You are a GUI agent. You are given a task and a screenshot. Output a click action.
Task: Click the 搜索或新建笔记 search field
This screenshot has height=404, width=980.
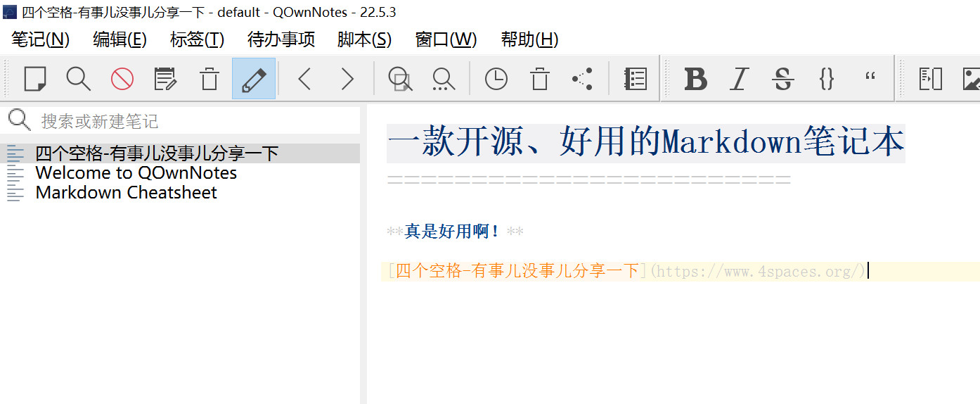point(190,121)
